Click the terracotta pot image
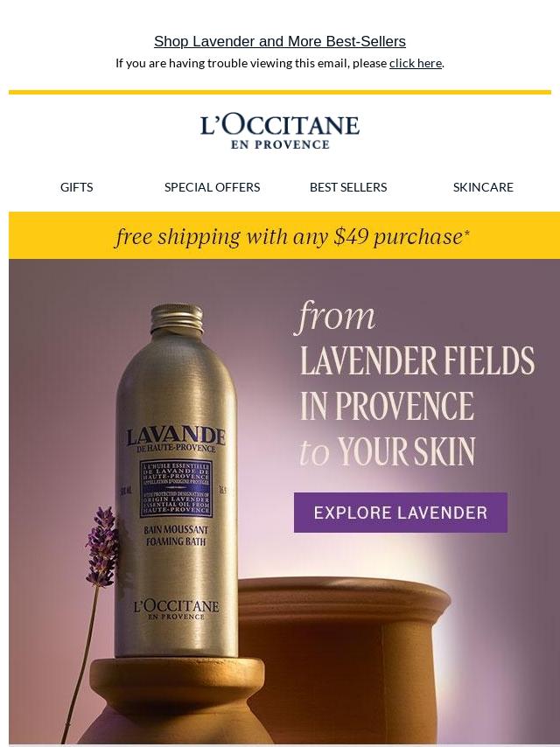 [x=344, y=658]
